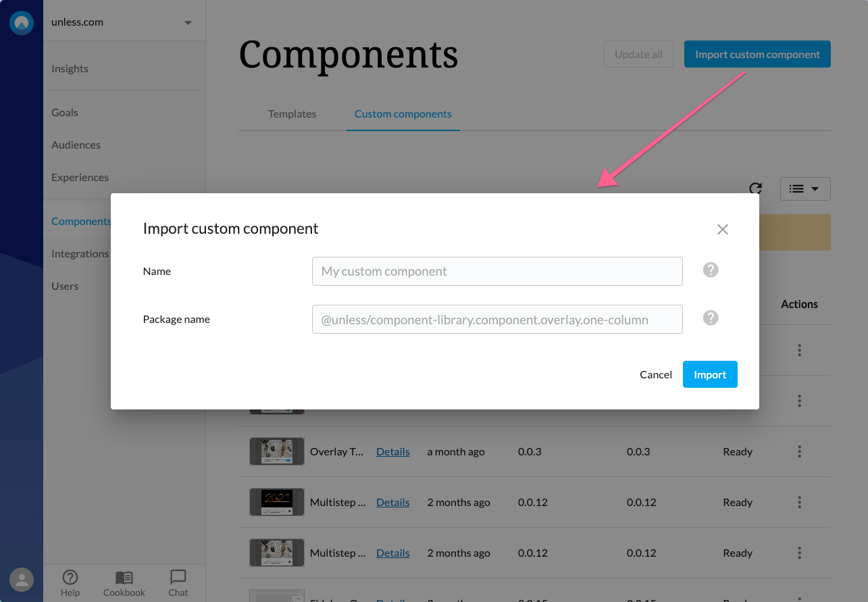Open Details link for Overlay T…
868x602 pixels.
tap(393, 452)
